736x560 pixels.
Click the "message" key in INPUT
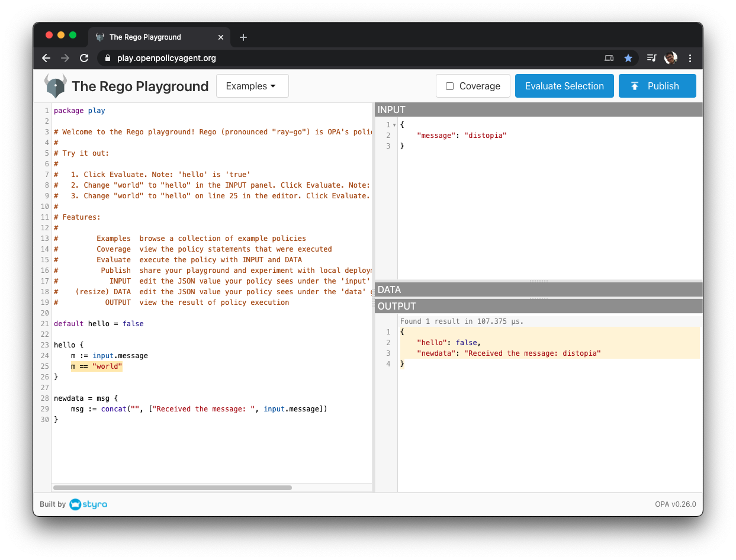point(436,136)
